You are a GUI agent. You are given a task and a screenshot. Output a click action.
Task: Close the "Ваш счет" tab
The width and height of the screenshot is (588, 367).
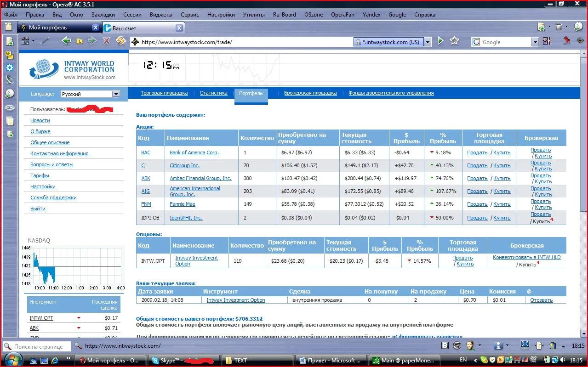click(180, 28)
